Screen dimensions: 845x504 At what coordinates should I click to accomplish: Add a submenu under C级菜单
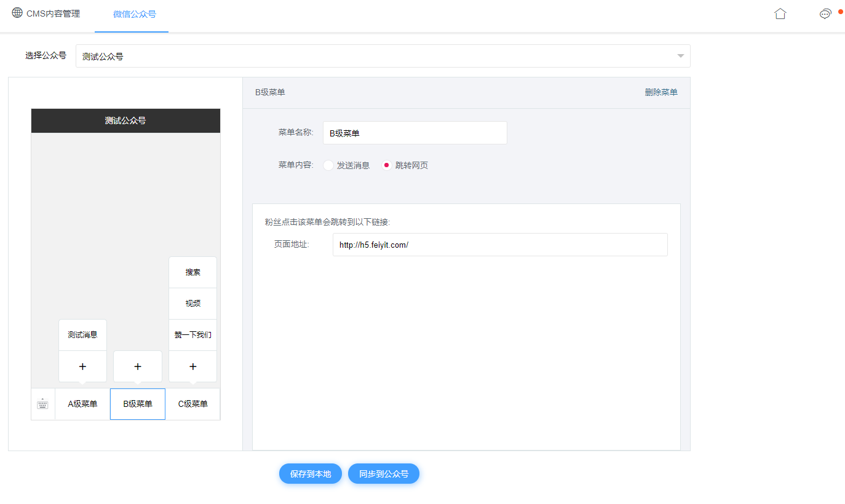click(x=193, y=366)
